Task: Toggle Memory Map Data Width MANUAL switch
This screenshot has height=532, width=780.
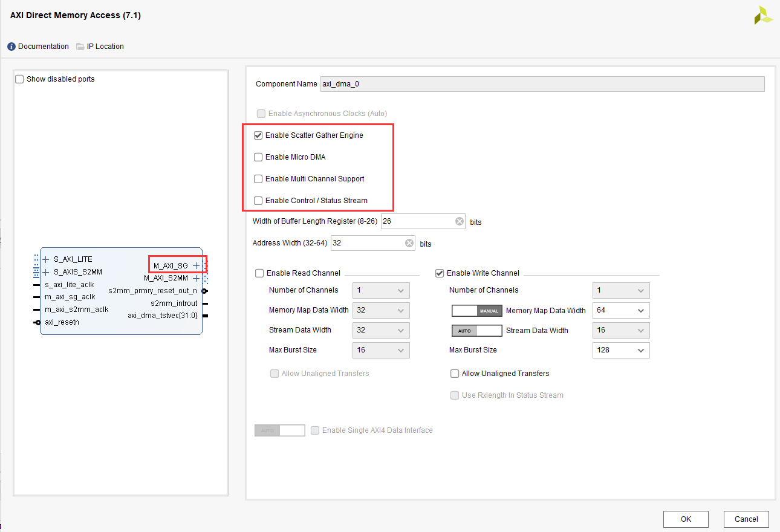Action: click(x=477, y=311)
